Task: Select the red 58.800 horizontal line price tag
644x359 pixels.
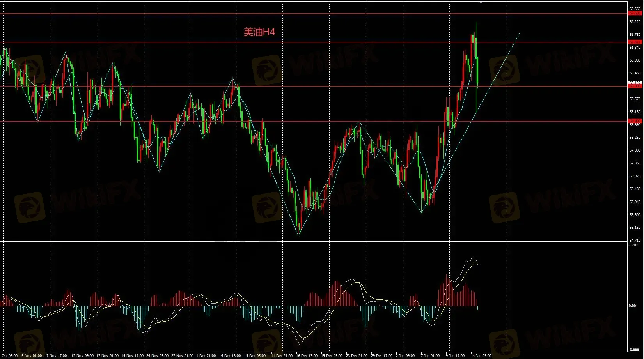Action: coord(635,121)
